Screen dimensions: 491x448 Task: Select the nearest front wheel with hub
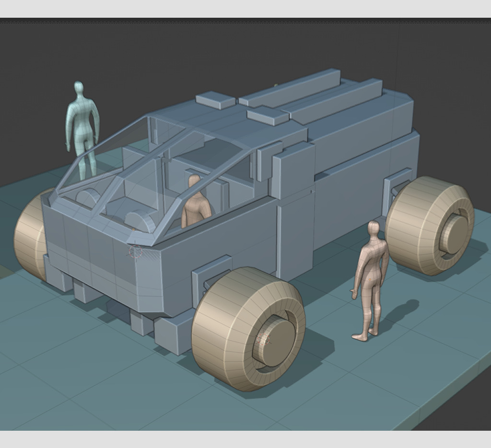point(248,329)
